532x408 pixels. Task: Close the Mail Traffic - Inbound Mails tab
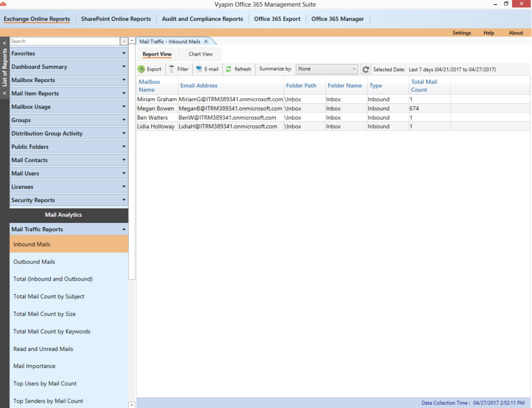[206, 42]
